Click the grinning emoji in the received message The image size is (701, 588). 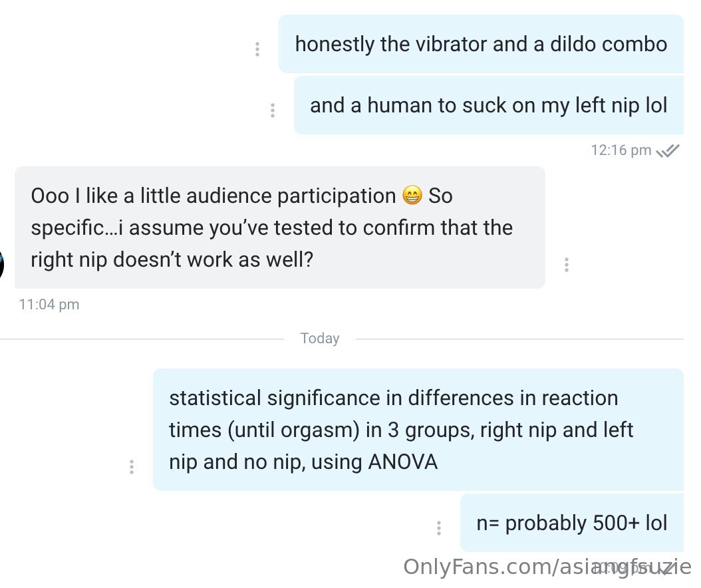(x=412, y=196)
